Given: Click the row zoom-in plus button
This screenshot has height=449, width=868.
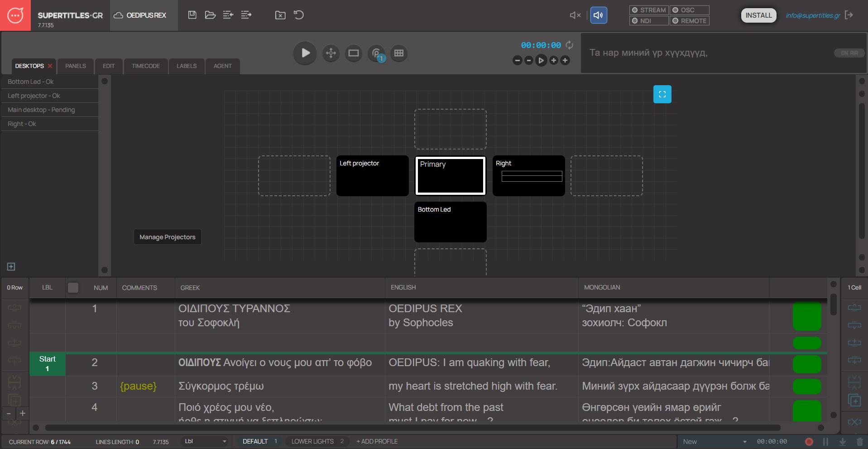Looking at the screenshot, I should pyautogui.click(x=23, y=413).
